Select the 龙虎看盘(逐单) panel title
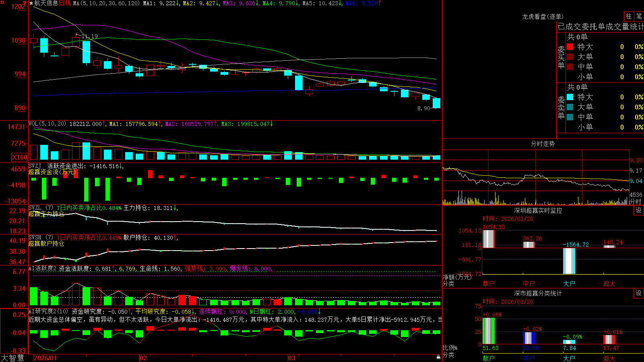The height and width of the screenshot is (362, 644). click(x=543, y=16)
